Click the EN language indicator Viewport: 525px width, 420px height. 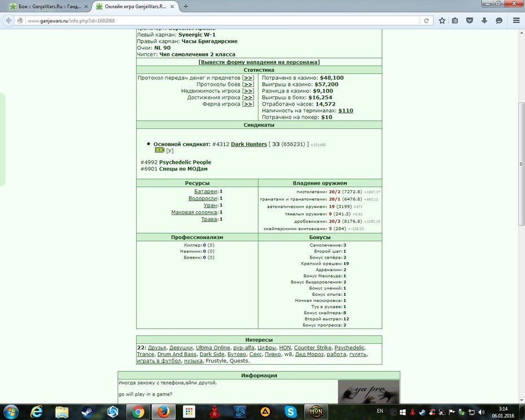click(380, 411)
